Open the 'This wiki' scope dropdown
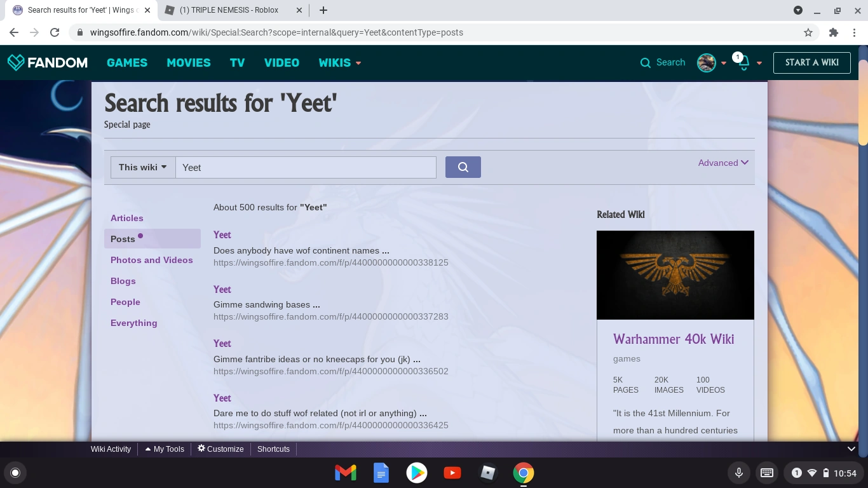The height and width of the screenshot is (488, 868). [x=142, y=167]
